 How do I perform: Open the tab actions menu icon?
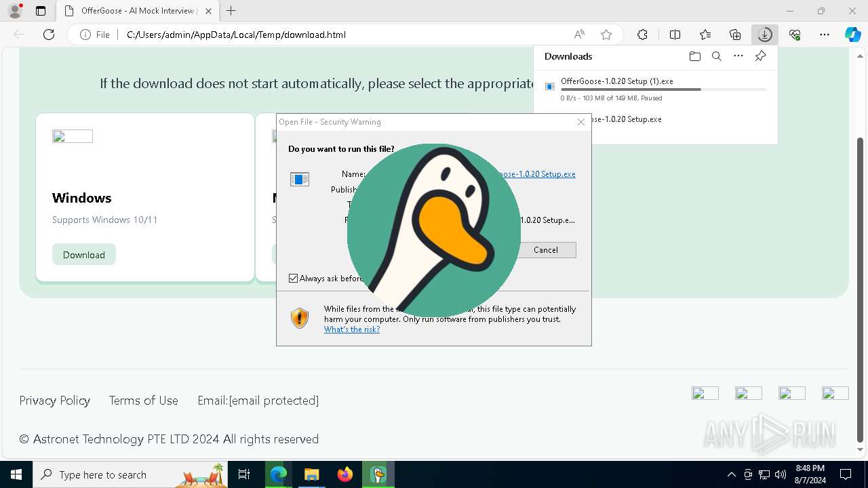click(x=41, y=11)
